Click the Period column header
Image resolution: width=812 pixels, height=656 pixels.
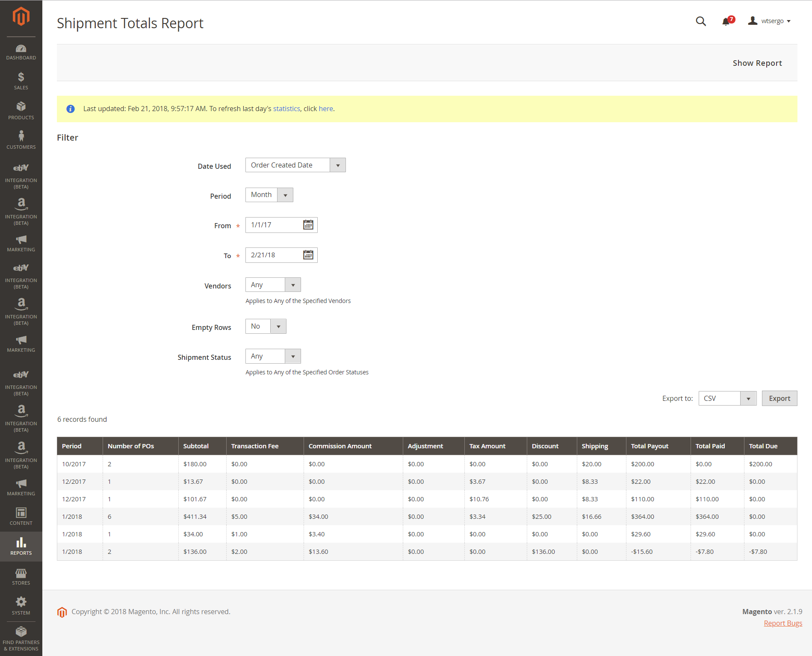point(80,446)
